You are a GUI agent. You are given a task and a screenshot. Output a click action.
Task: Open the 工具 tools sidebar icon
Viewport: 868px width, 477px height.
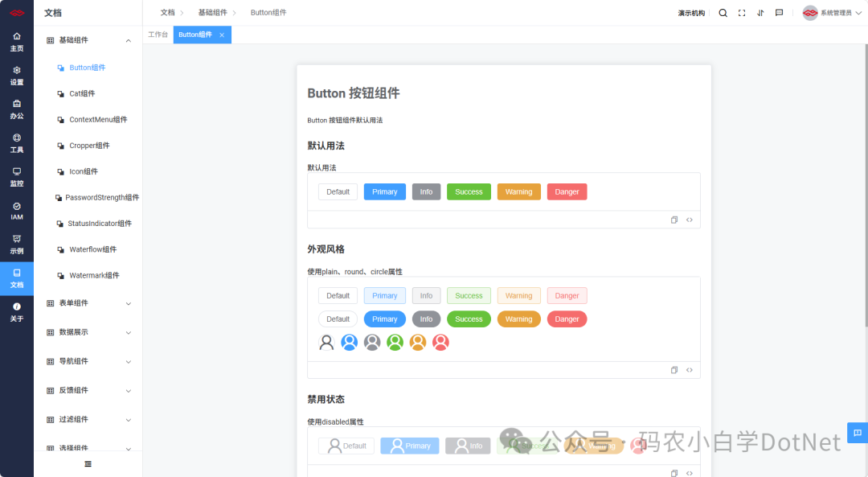(x=17, y=143)
